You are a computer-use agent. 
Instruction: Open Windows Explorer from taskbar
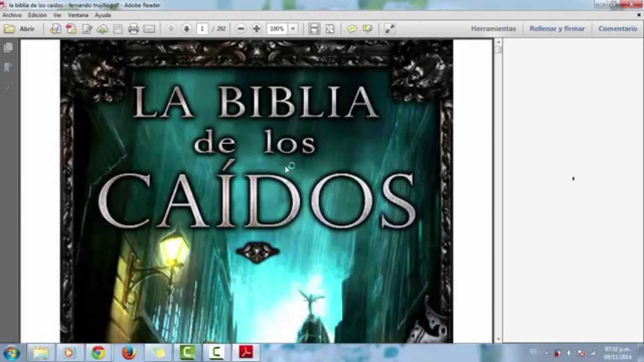tap(40, 353)
